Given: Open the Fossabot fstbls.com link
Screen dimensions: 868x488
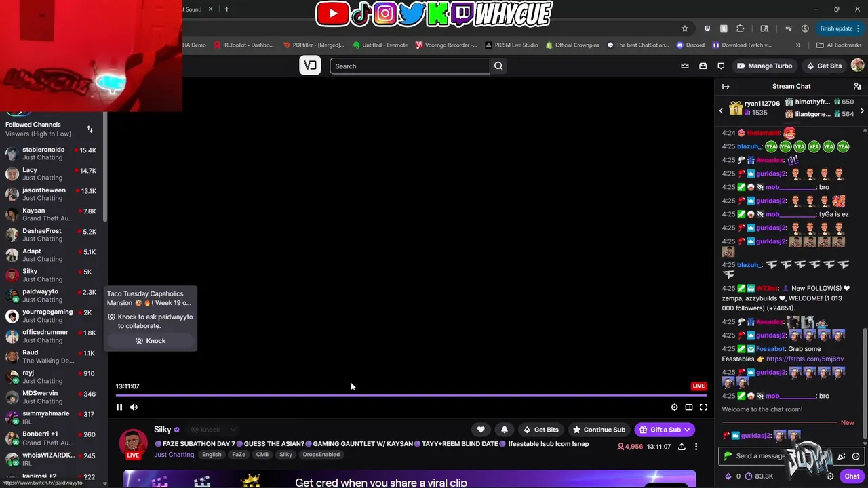Looking at the screenshot, I should [x=805, y=359].
